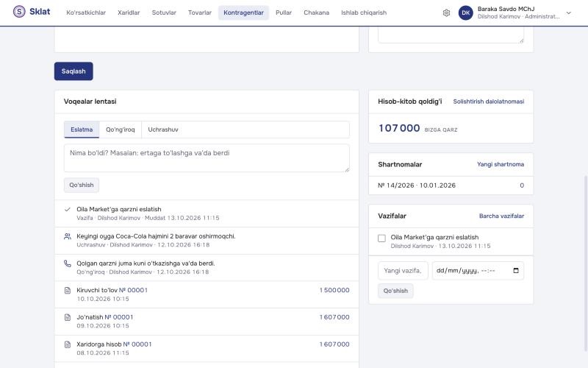Image resolution: width=588 pixels, height=368 pixels.
Task: Click people icon of Coca-Cola meeting event
Action: pyautogui.click(x=68, y=236)
